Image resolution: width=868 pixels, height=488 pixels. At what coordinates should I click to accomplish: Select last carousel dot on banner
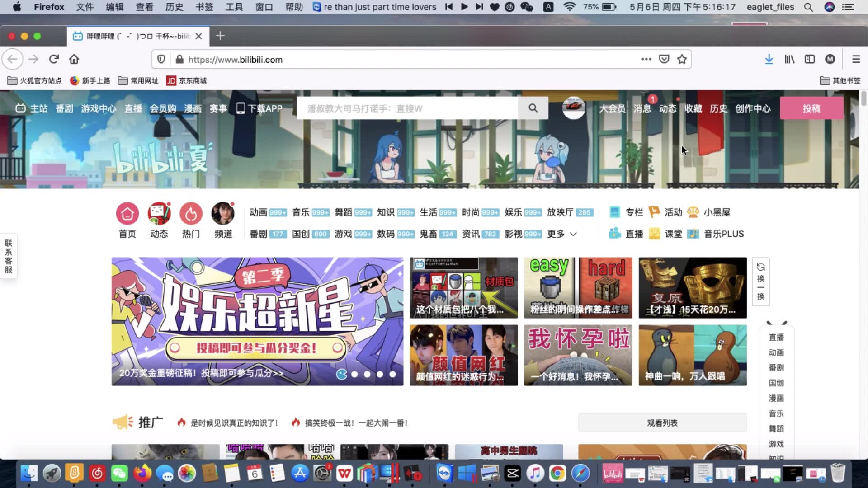coord(392,374)
